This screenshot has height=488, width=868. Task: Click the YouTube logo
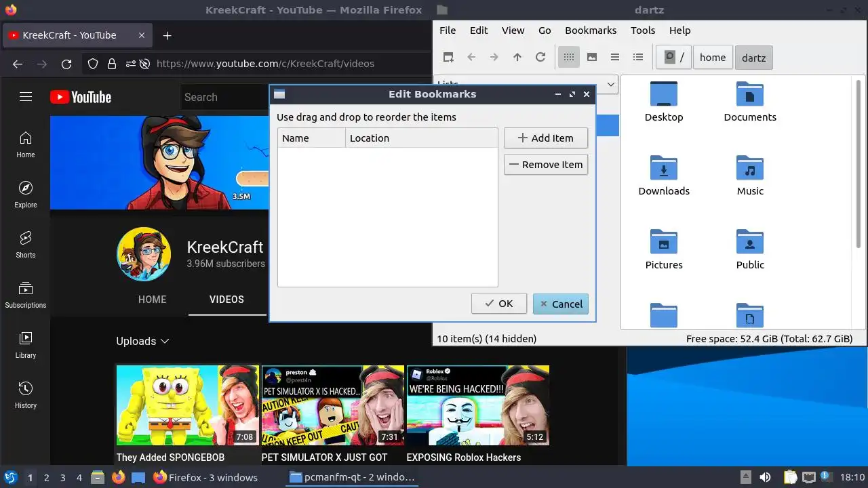(81, 97)
